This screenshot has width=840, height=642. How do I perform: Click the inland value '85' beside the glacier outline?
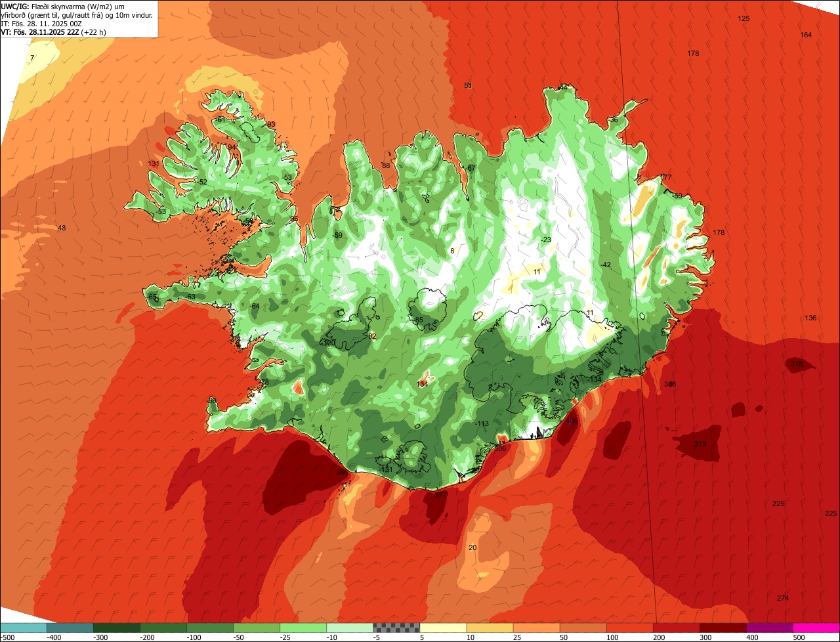pos(419,320)
